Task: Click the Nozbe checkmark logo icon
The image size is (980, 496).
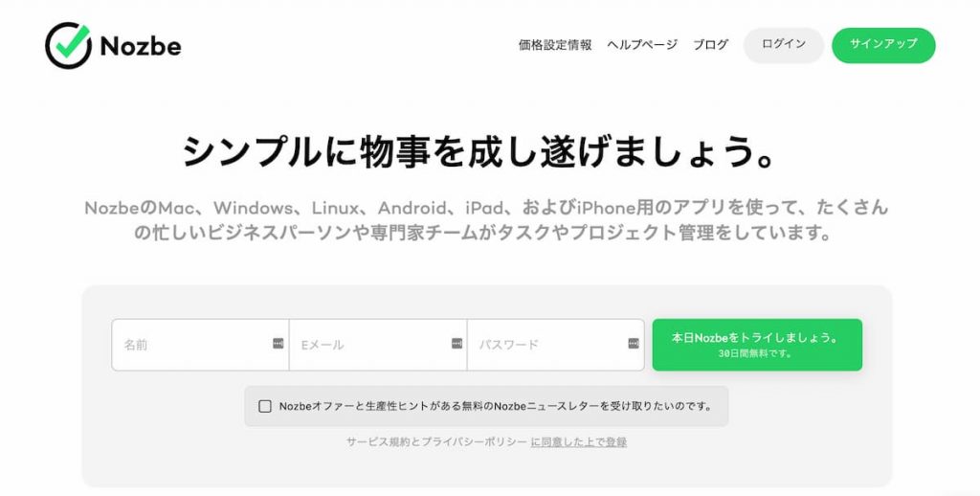Action: click(69, 45)
